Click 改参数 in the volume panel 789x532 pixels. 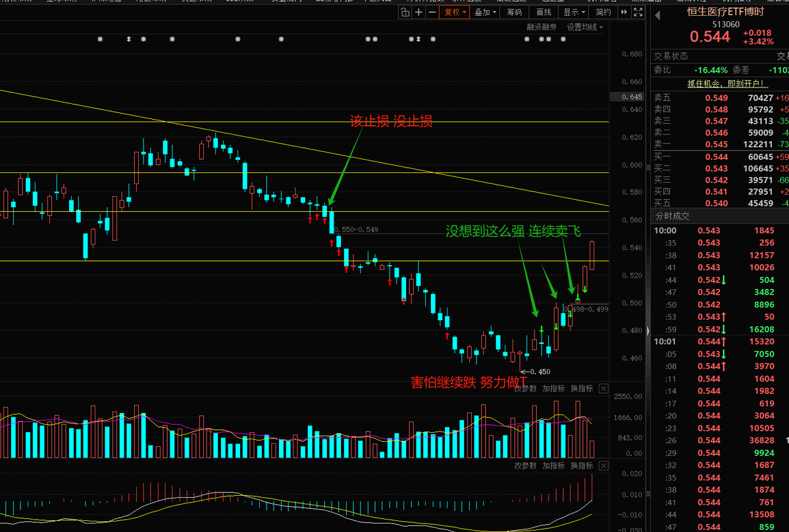tap(525, 389)
